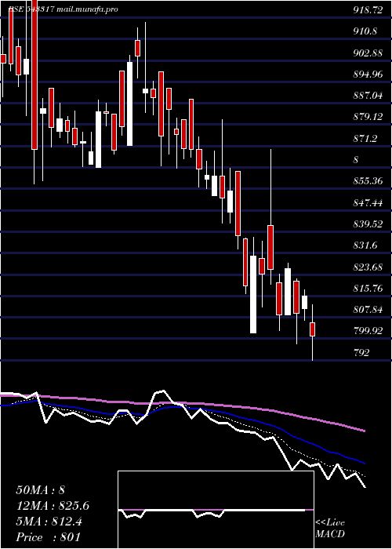Click the 12MA : 825.6 readout

(x=53, y=506)
